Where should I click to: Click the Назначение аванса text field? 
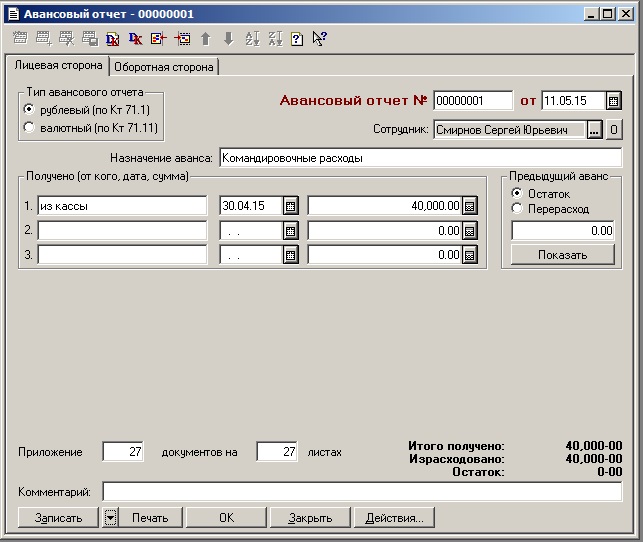click(x=419, y=158)
